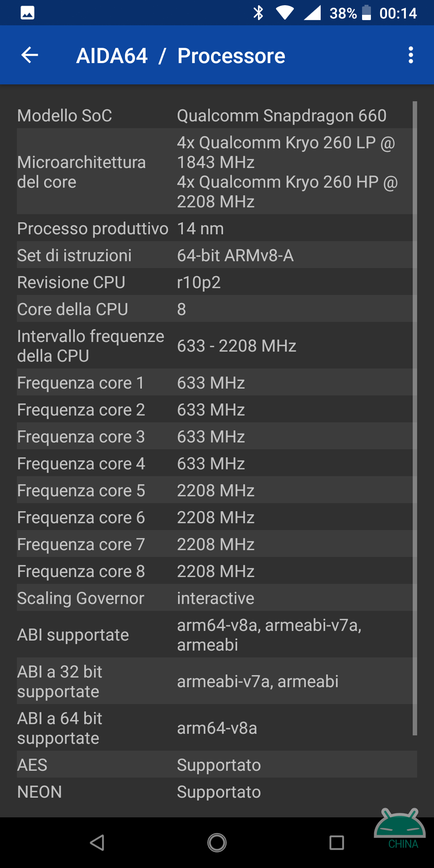
Task: Tap the Revisione CPU r10p2 entry
Action: pyautogui.click(x=215, y=282)
